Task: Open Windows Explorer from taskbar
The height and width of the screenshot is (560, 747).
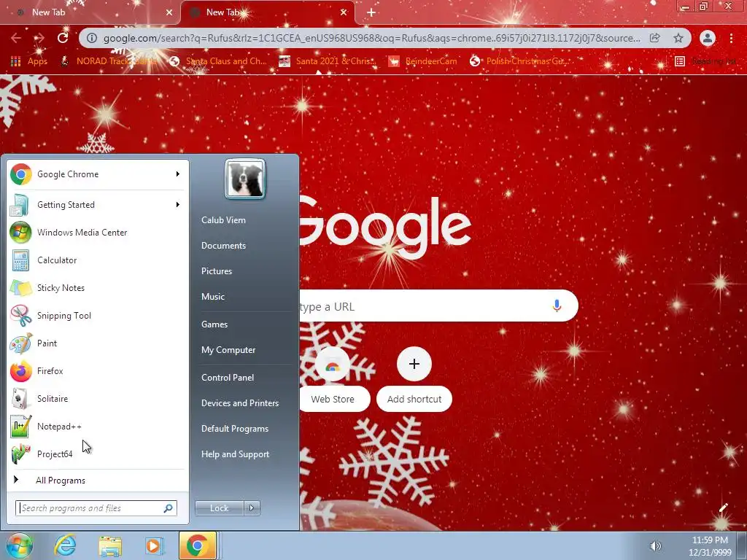Action: (x=110, y=545)
